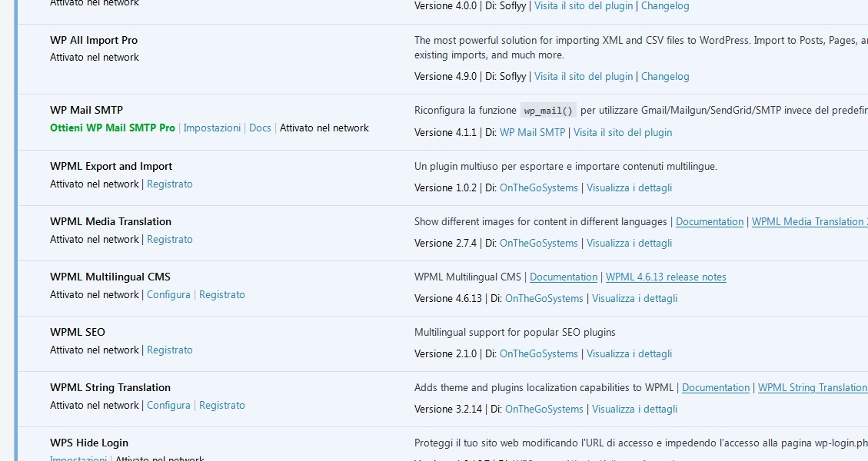Open OnTheGoSystems link for WPML SEO
The height and width of the screenshot is (461, 868).
539,353
